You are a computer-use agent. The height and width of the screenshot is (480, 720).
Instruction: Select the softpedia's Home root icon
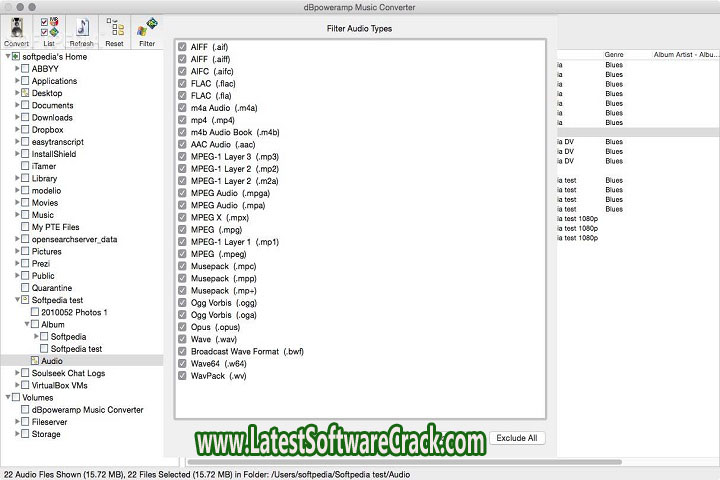coord(15,56)
